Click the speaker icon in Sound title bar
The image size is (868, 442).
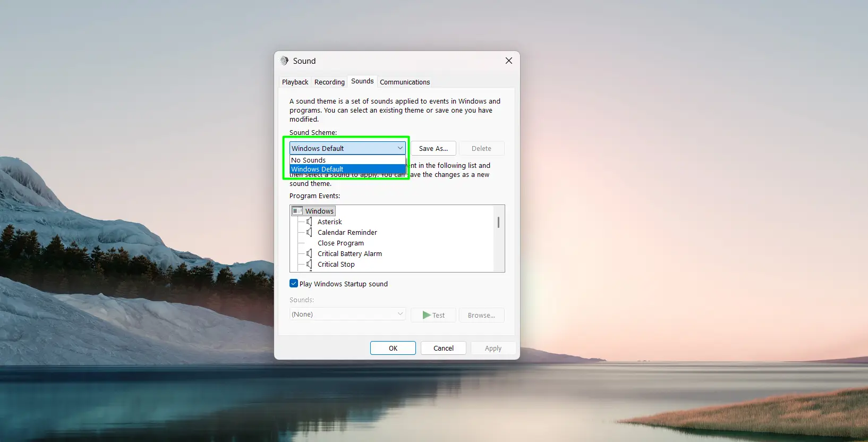pos(284,61)
